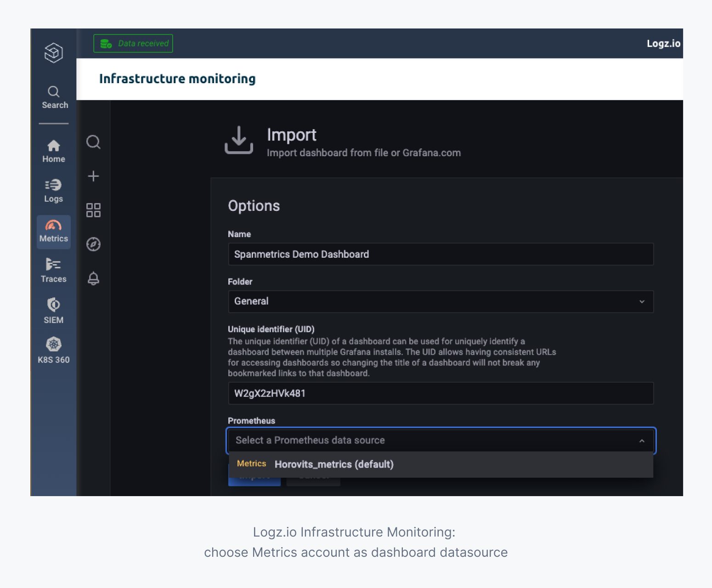Click the Infrastructure monitoring heading
The width and height of the screenshot is (712, 588).
177,79
